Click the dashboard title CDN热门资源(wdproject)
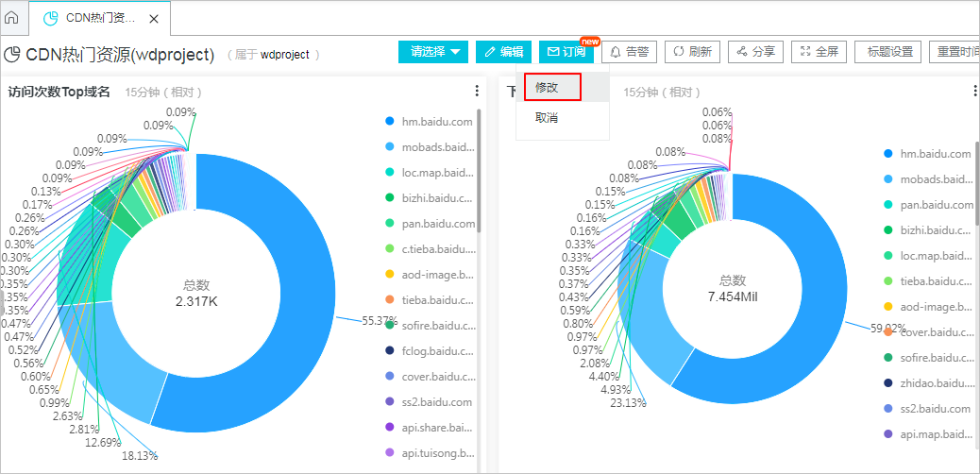The image size is (980, 474). click(x=120, y=55)
